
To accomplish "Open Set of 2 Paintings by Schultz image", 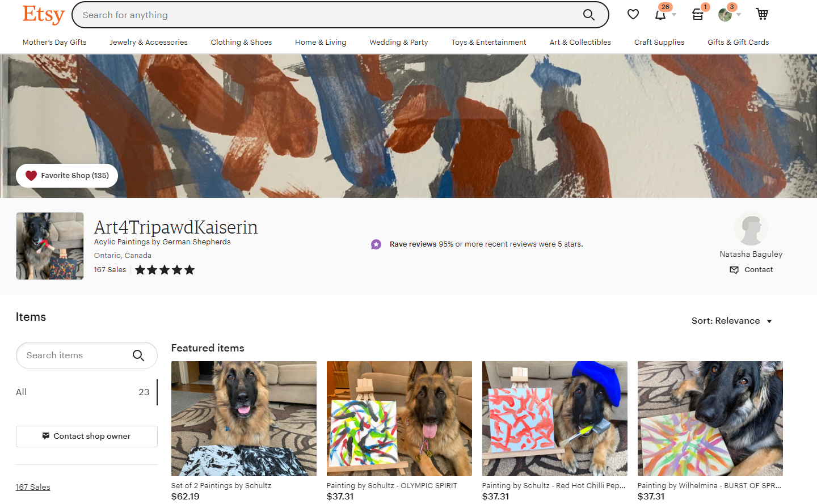I will click(244, 418).
